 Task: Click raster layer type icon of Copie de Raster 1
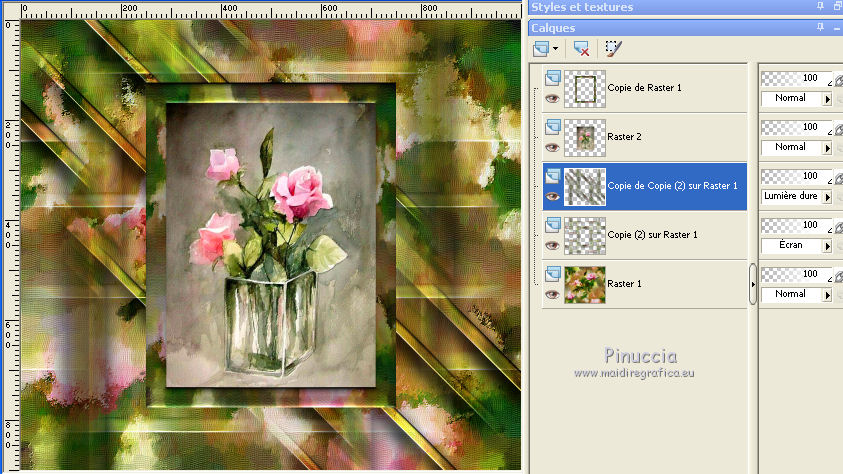553,78
